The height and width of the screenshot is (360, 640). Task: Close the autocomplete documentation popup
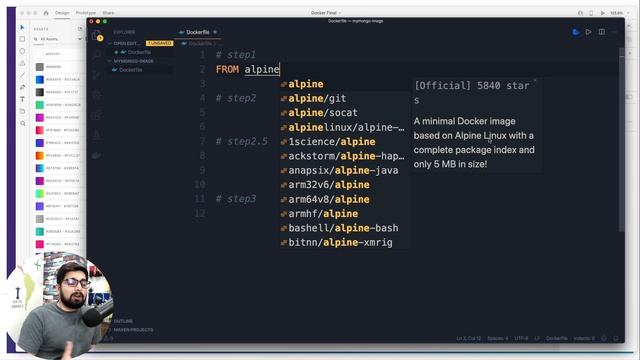point(535,80)
